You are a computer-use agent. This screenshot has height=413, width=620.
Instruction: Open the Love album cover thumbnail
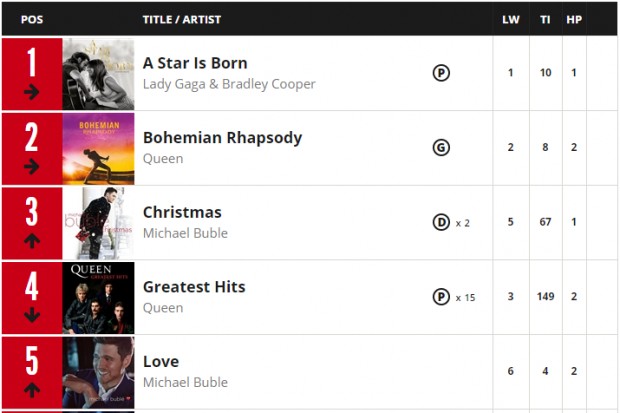98,373
